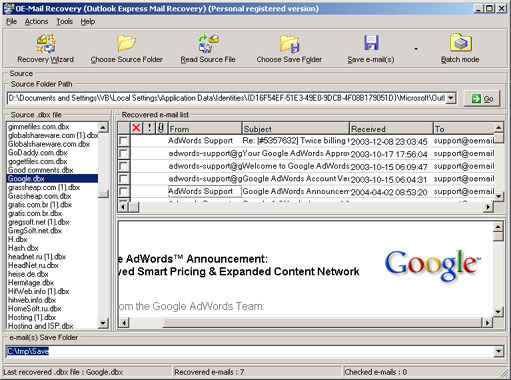Click the dbx file list scrollbar thumb
The image size is (511, 380).
103,194
